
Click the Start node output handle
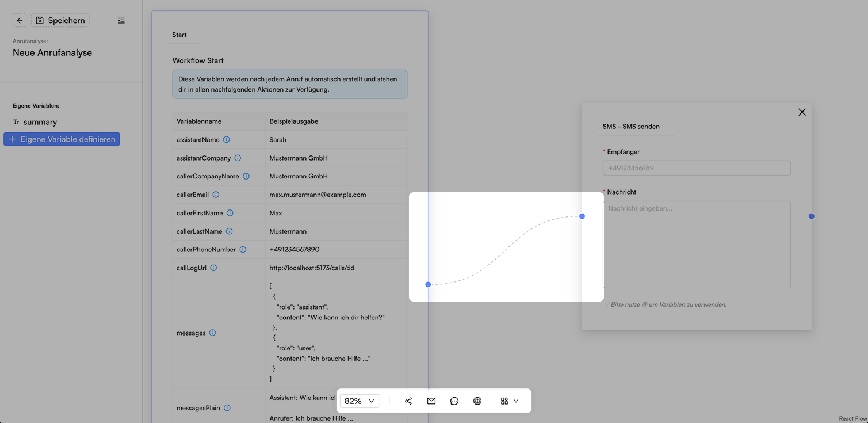(x=428, y=284)
